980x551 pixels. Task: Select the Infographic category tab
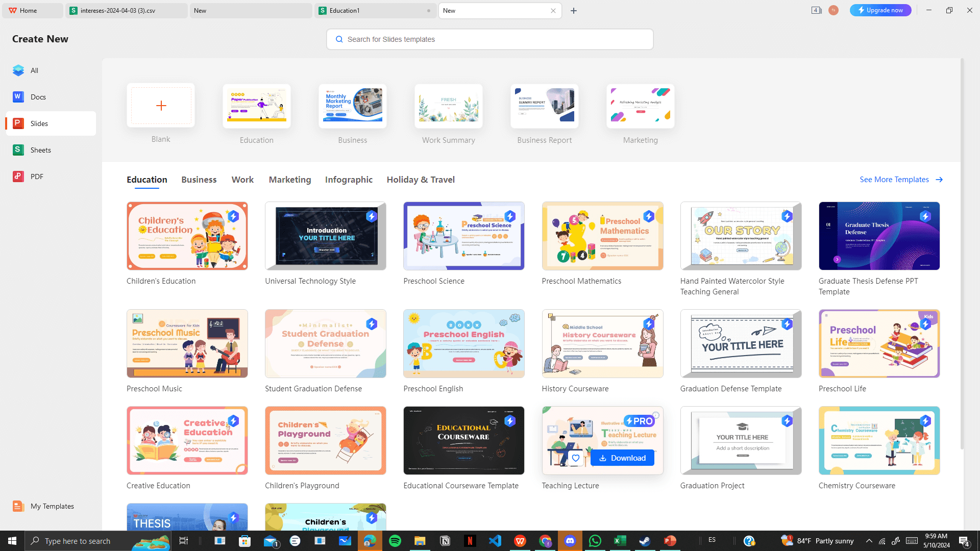pos(349,180)
